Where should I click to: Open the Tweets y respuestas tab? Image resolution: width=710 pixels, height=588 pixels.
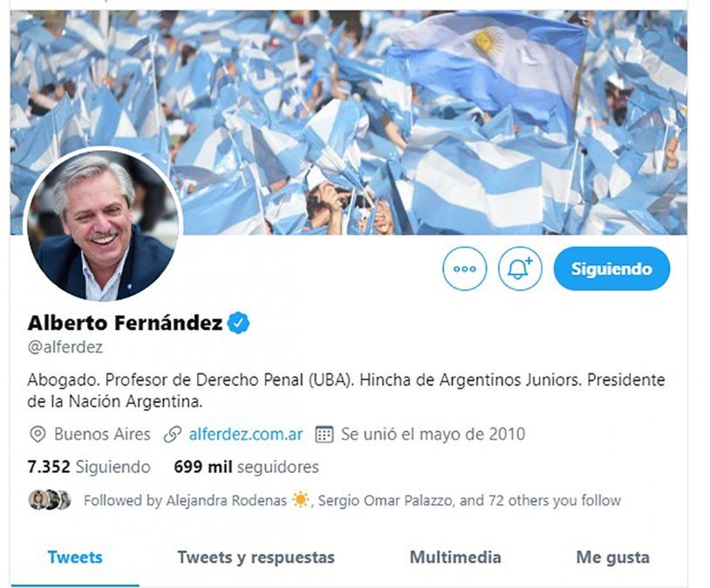(x=256, y=557)
